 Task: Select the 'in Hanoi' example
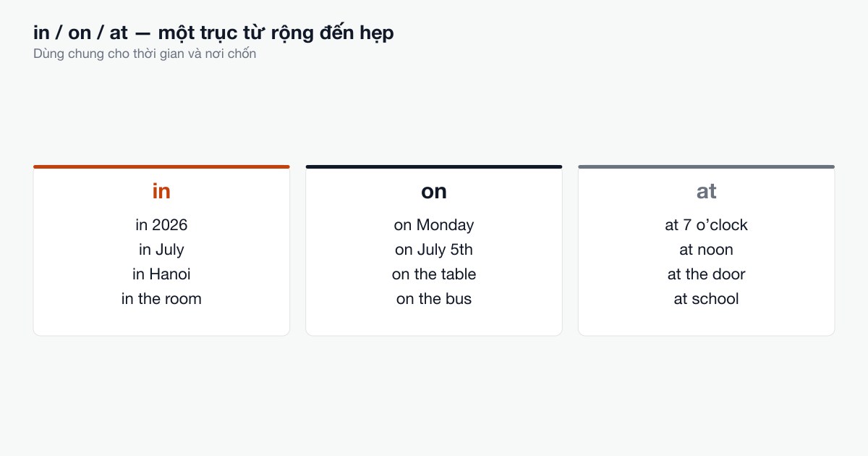click(x=161, y=274)
